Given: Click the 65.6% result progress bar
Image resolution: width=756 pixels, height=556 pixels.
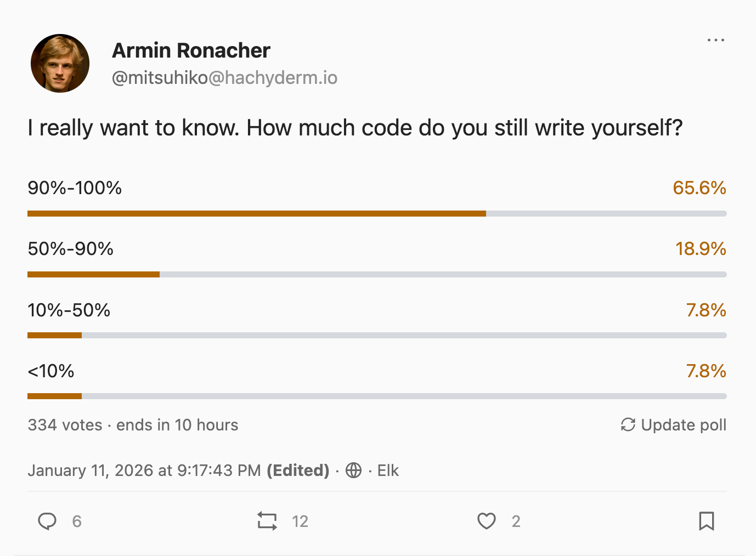Looking at the screenshot, I should click(256, 213).
